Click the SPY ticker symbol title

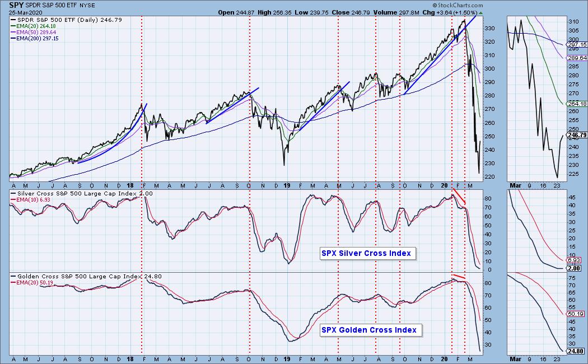(16, 5)
